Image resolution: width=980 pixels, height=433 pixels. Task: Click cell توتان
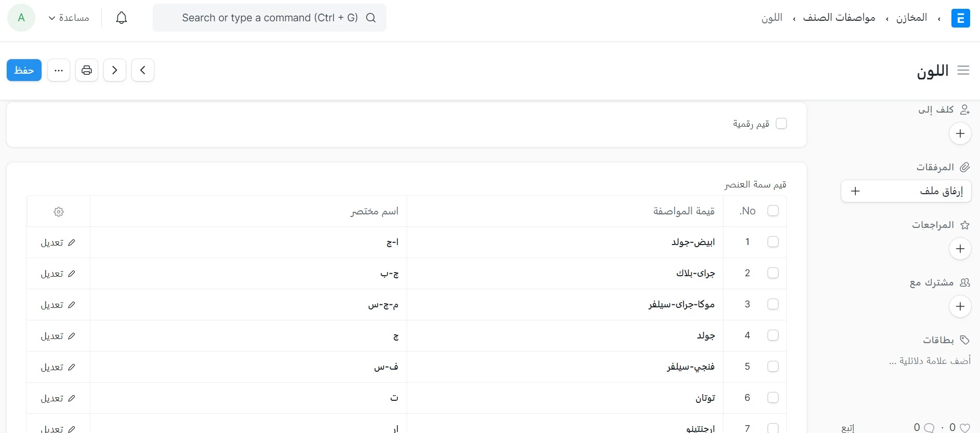coord(565,398)
